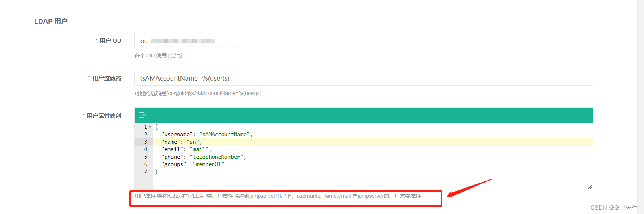Click the 用户 OU field label
Viewport: 644px width, 214px height.
[x=110, y=41]
